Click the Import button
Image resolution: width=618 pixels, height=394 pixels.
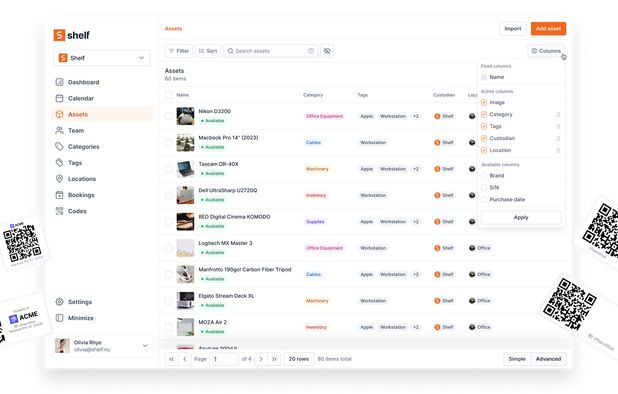click(513, 29)
